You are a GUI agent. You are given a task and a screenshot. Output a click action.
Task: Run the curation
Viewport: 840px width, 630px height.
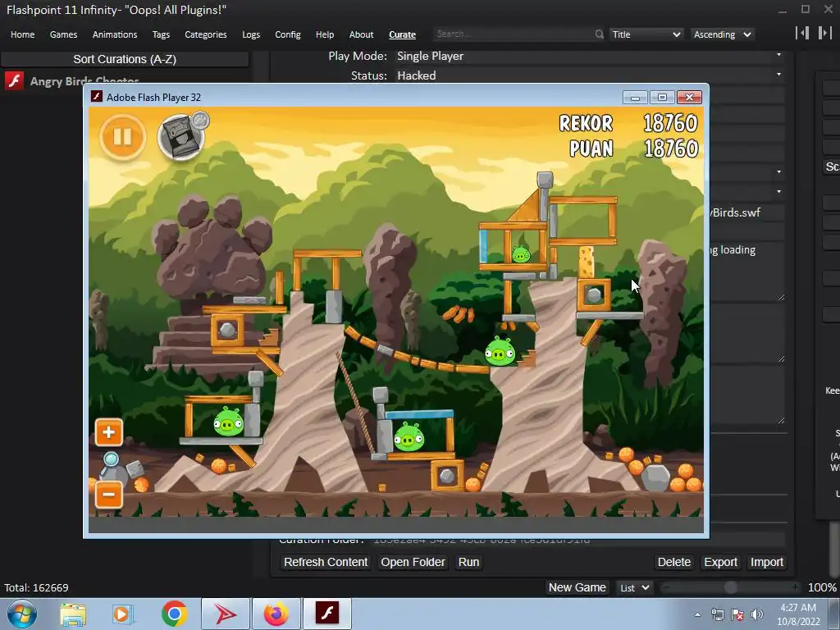(468, 562)
